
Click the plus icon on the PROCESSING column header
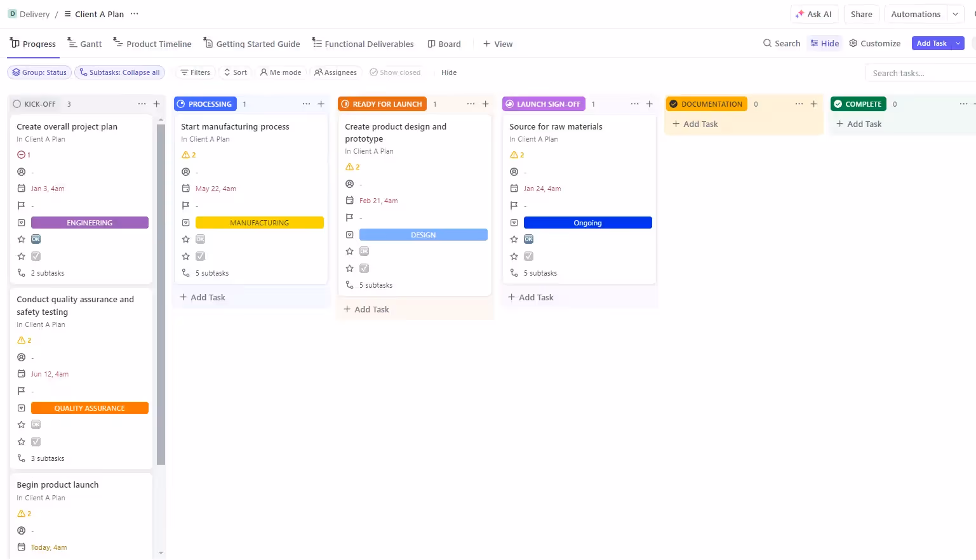point(321,103)
